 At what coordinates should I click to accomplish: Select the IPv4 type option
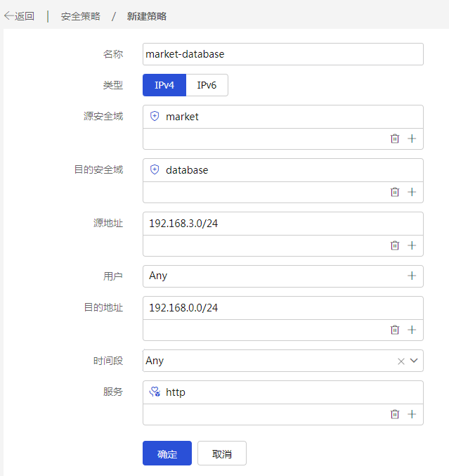point(164,85)
